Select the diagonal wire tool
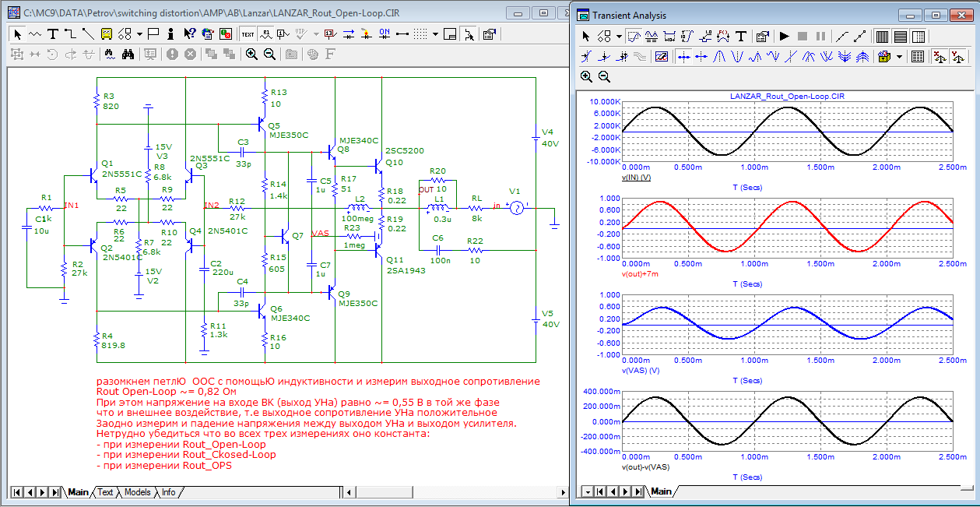Screen dimensions: 980x507 point(88,34)
